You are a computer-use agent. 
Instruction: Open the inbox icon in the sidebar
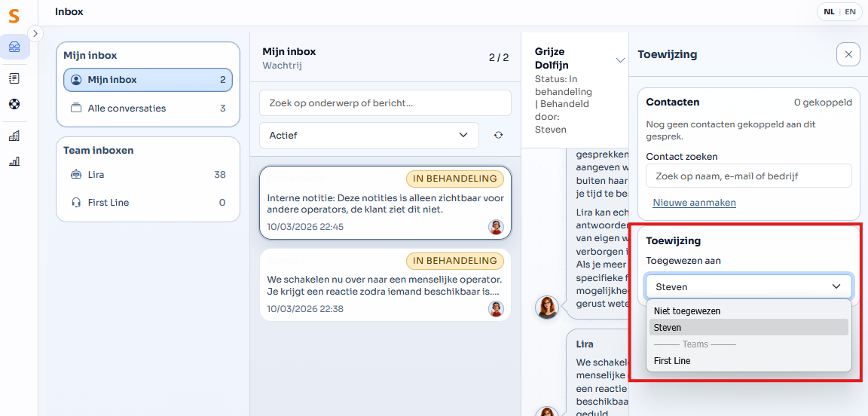15,47
